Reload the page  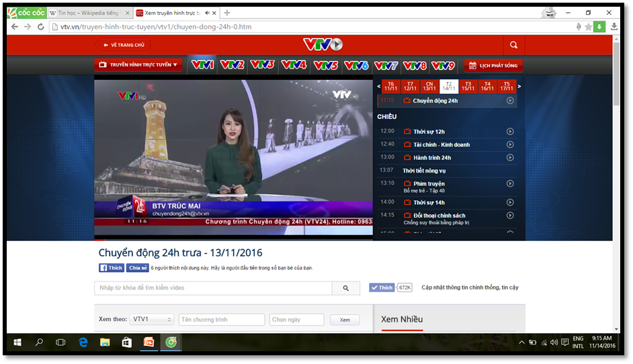pos(41,27)
